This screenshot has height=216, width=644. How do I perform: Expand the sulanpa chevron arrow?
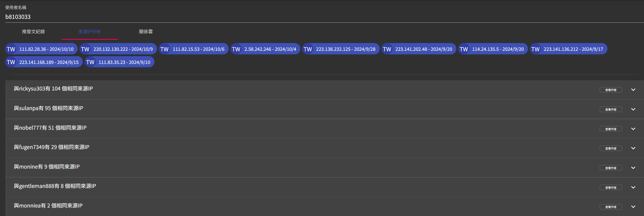point(633,109)
